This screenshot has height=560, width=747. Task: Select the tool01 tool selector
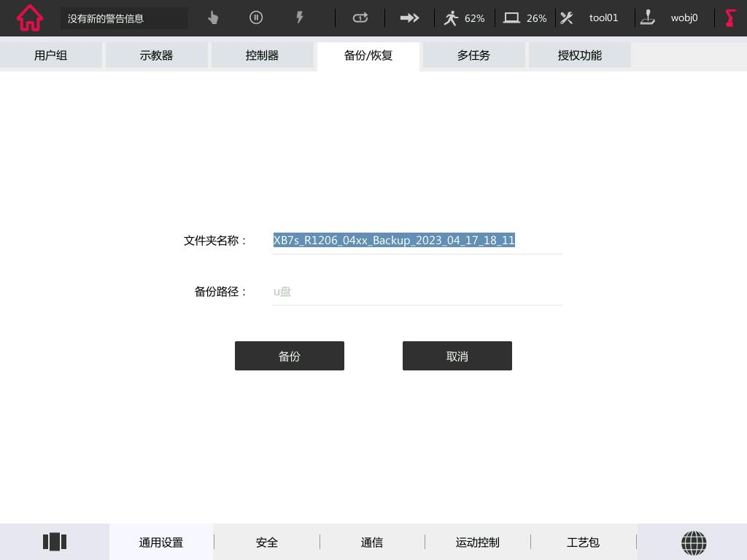[x=595, y=17]
